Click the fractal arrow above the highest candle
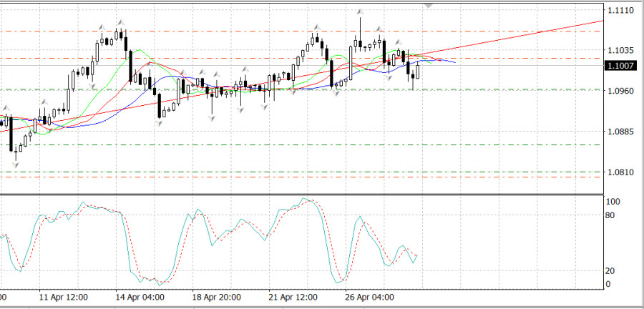Screen dimensions: 644x309 360,12
